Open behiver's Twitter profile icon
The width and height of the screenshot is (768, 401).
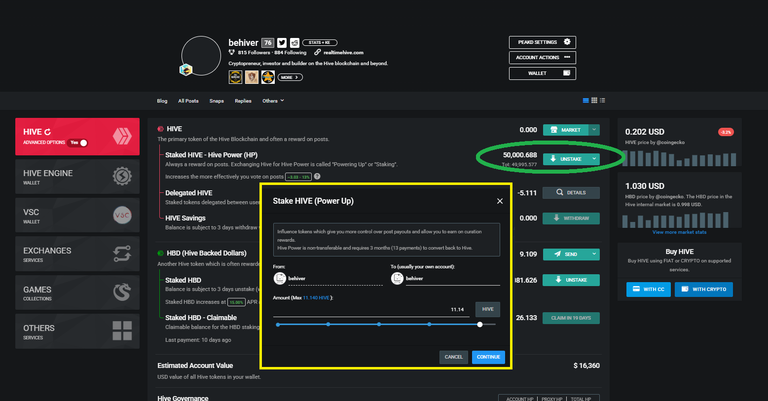point(282,43)
